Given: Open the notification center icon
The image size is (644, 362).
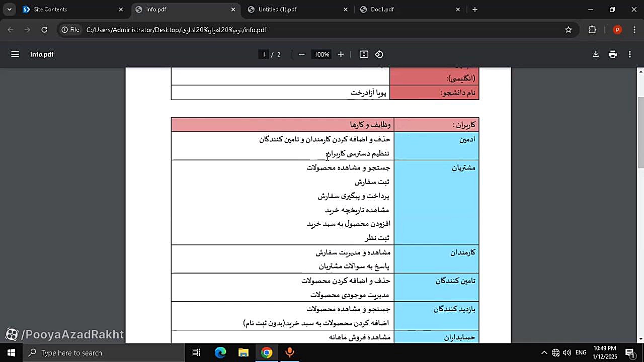Looking at the screenshot, I should click(629, 352).
